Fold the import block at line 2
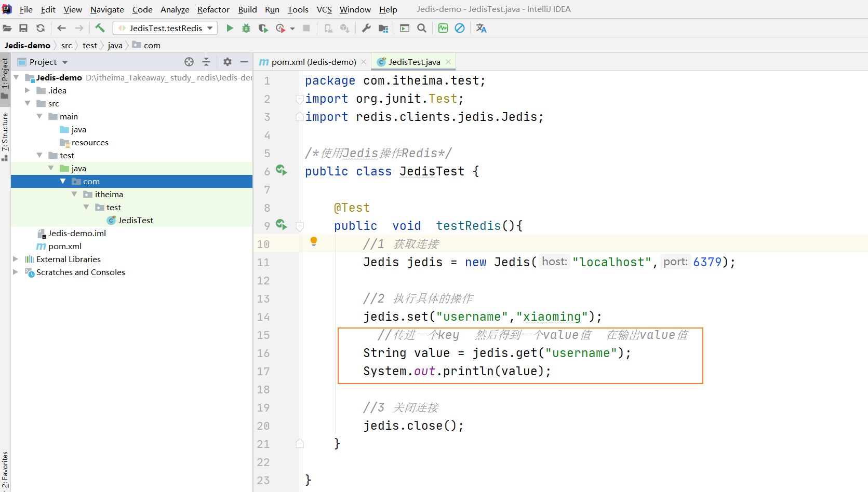Image resolution: width=868 pixels, height=492 pixels. [x=300, y=99]
